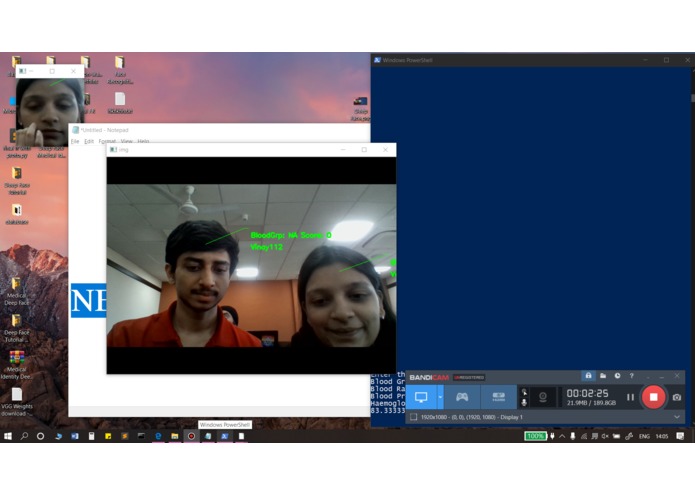Open the 14:05 clock in tray
Screen dimensions: 695x494
pos(662,436)
